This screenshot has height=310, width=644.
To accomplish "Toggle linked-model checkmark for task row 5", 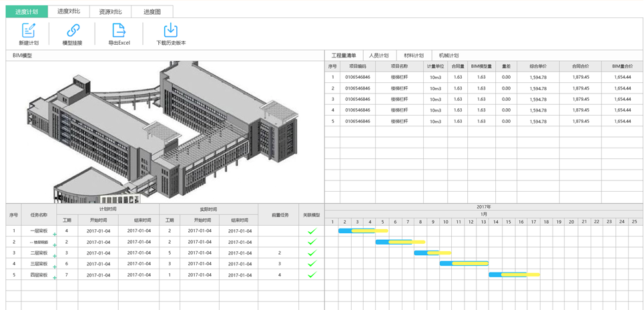I will coord(311,275).
